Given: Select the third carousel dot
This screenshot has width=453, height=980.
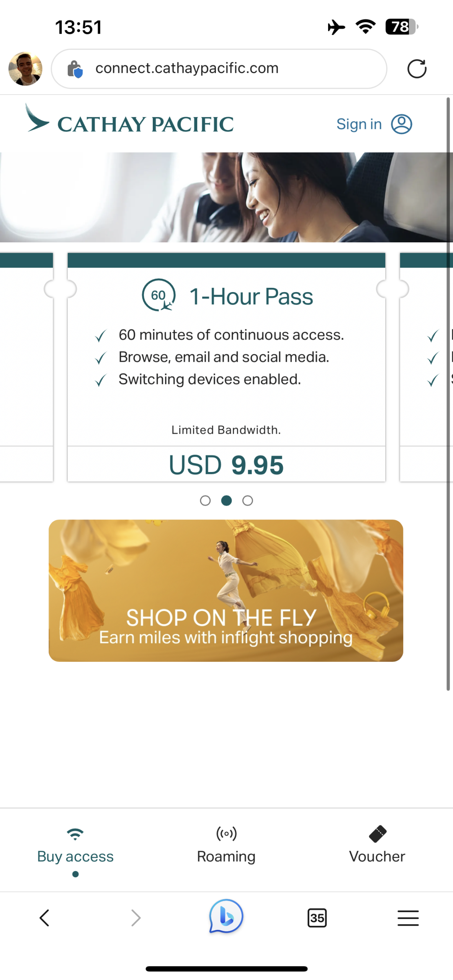Looking at the screenshot, I should pos(248,501).
